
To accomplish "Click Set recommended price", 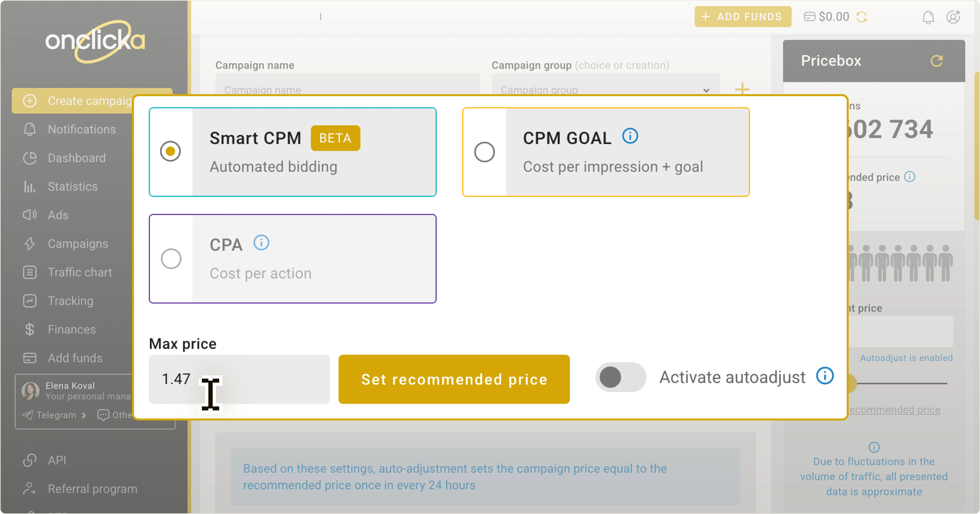I will 454,379.
